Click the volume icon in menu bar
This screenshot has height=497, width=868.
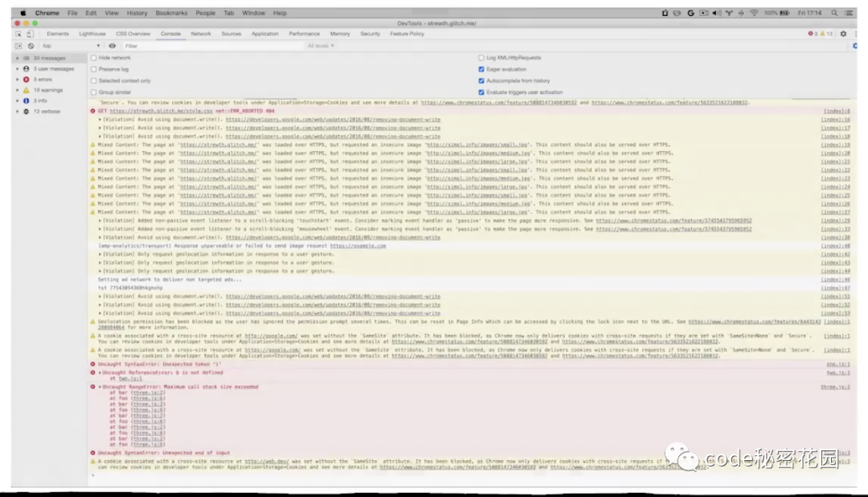[716, 13]
